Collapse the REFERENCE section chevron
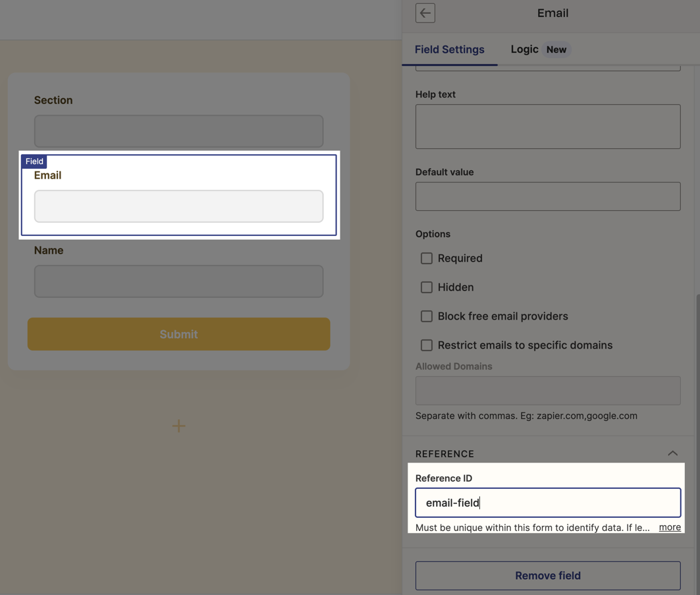 [672, 453]
